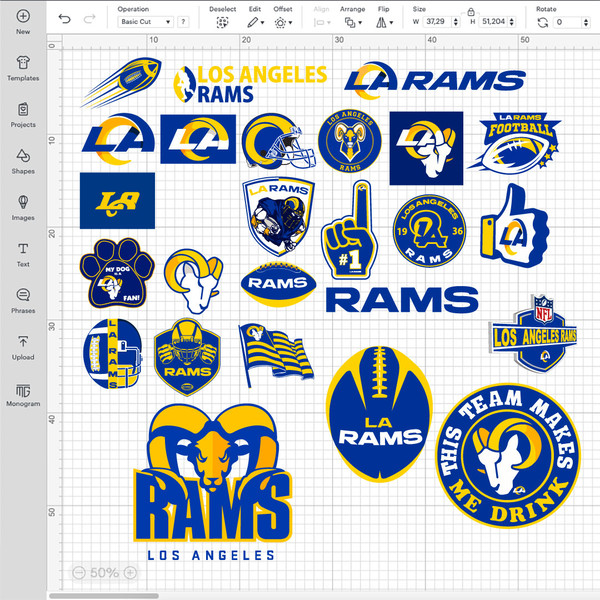The width and height of the screenshot is (600, 600).
Task: Click the horizontal scrollbar at bottom
Action: click(x=104, y=596)
